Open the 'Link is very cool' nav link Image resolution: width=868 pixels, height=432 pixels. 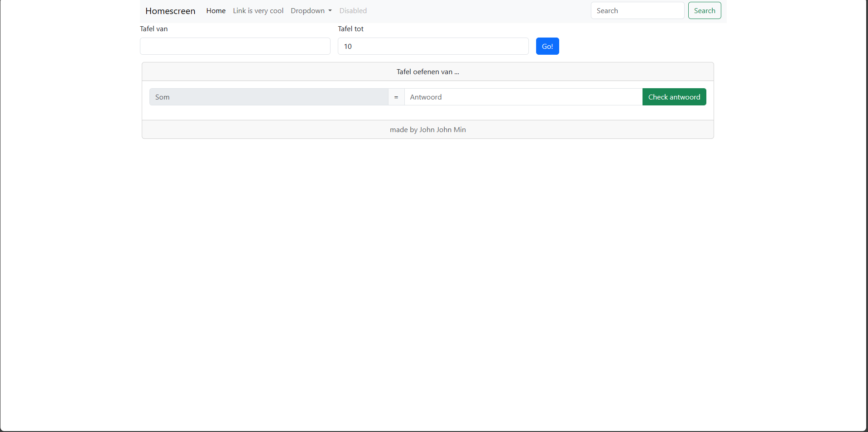[x=258, y=11]
